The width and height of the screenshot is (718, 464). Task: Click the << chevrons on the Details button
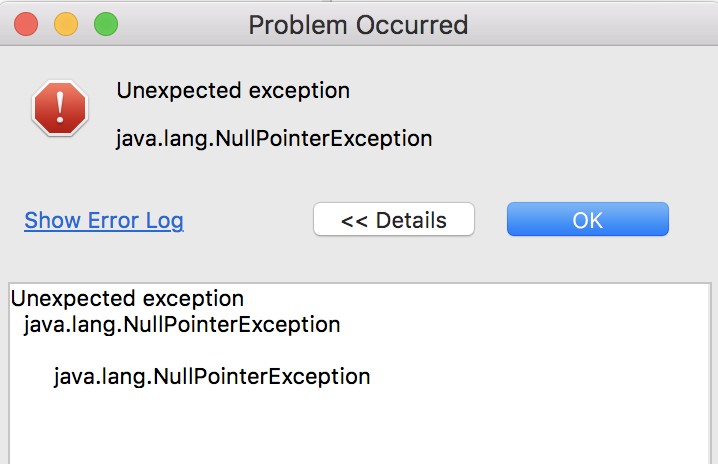[354, 221]
